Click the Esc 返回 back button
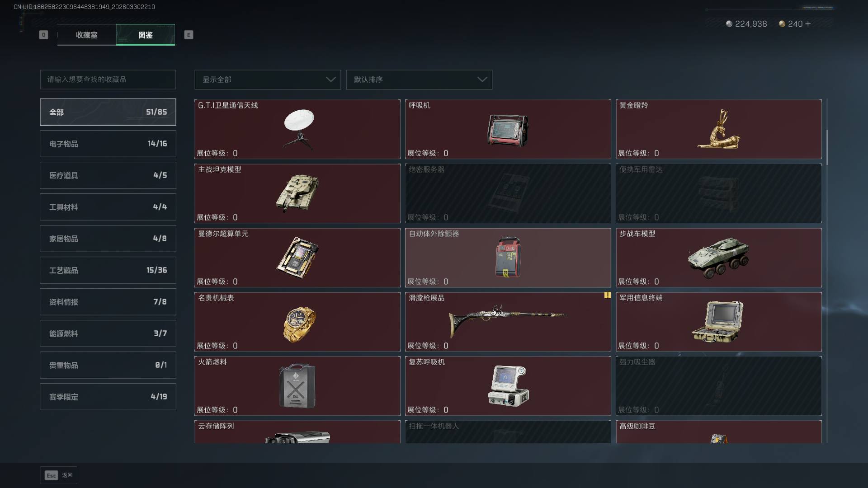Screen dimensions: 868x488 tap(58, 475)
